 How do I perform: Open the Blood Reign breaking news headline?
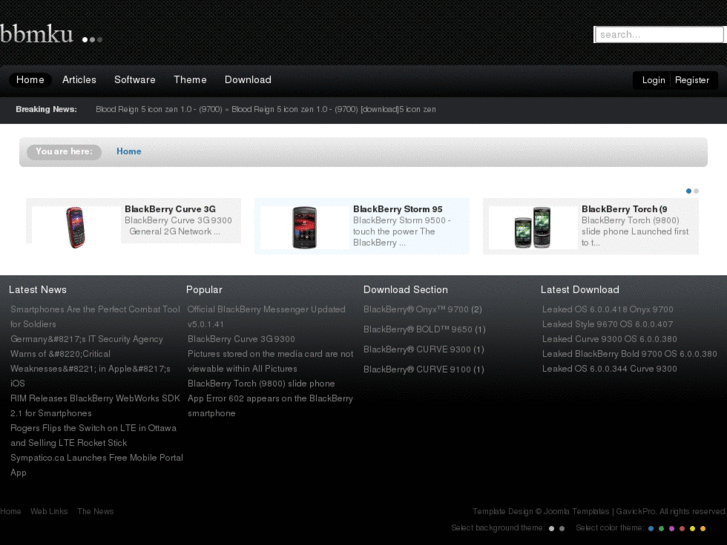pyautogui.click(x=266, y=109)
